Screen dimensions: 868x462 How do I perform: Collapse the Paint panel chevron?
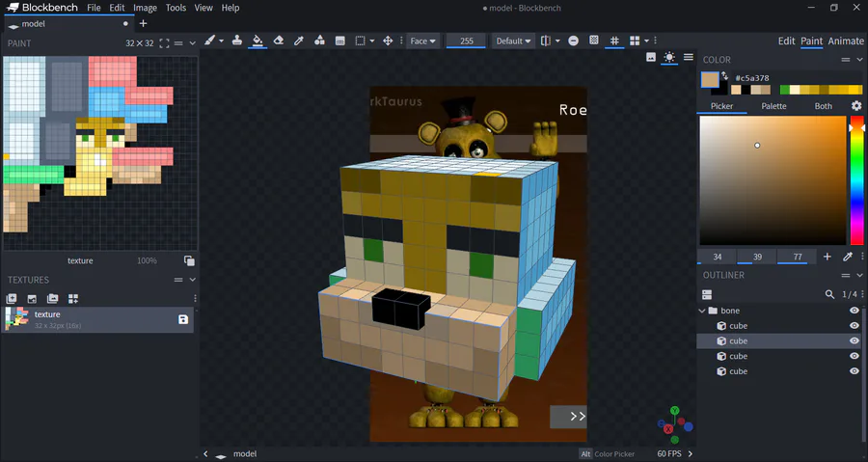tap(193, 43)
